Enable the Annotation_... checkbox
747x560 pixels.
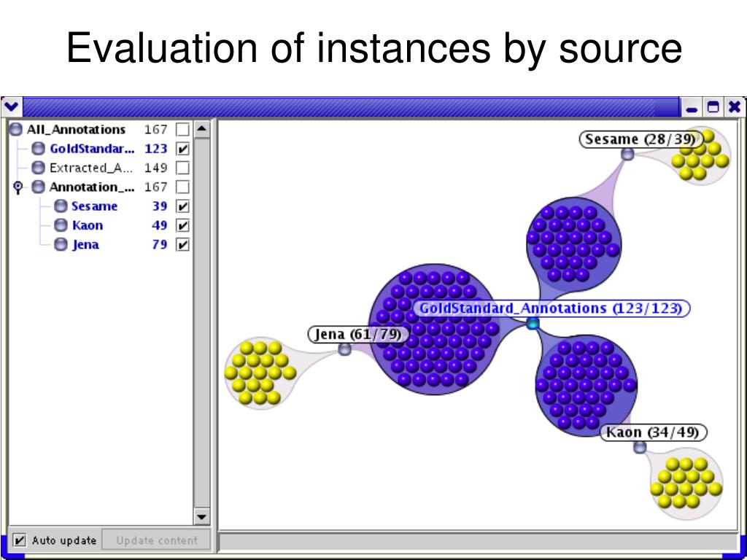click(x=182, y=187)
